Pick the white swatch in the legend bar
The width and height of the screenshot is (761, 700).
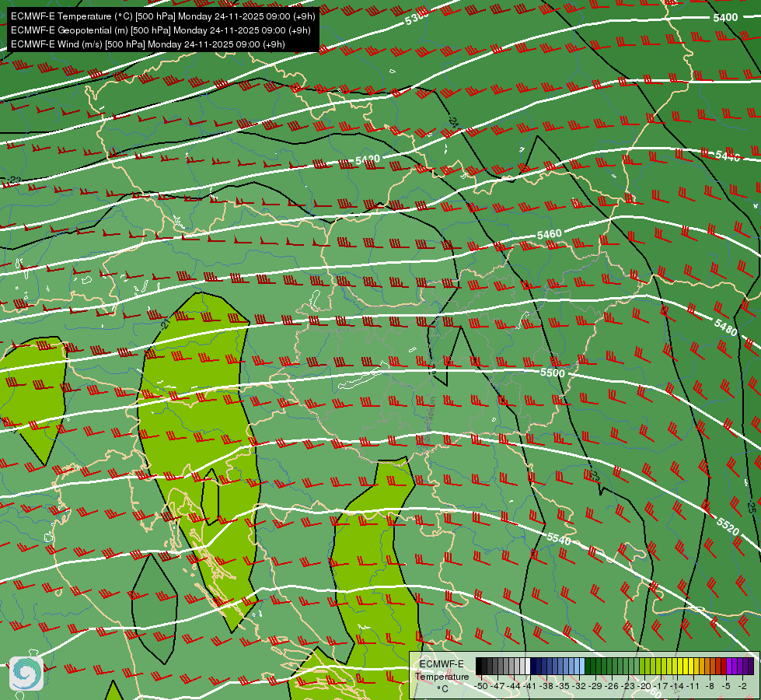pos(528,666)
